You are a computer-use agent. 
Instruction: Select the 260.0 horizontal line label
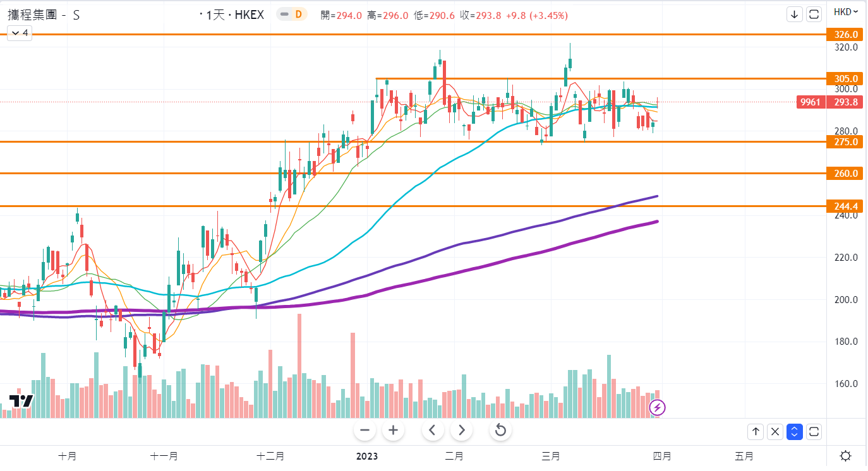(x=845, y=174)
